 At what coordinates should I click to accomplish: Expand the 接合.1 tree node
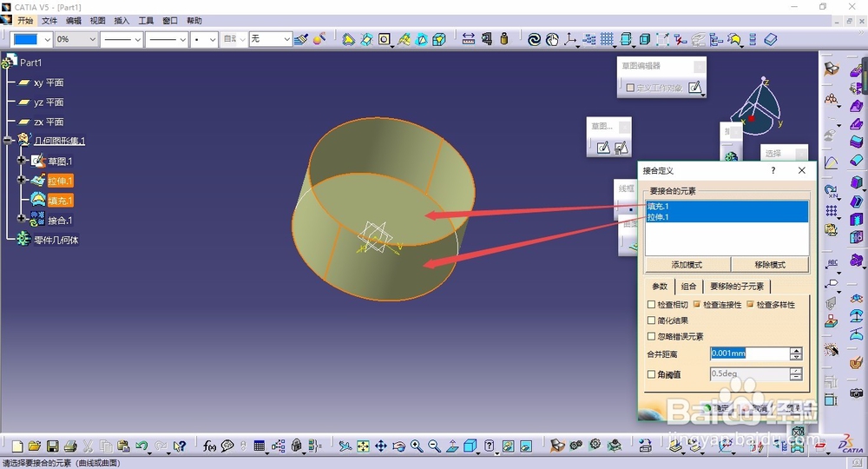[x=21, y=219]
